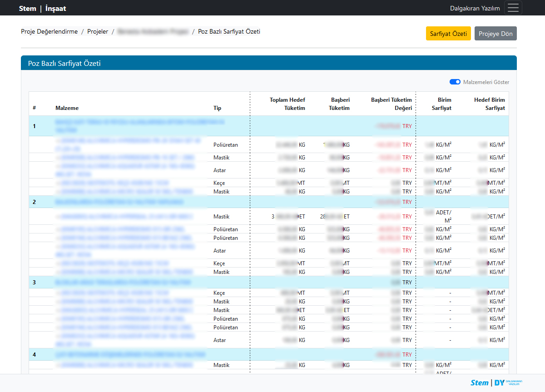Toggle the Malzemeleri Göster switch
Viewport: 545px width, 392px height.
point(455,82)
